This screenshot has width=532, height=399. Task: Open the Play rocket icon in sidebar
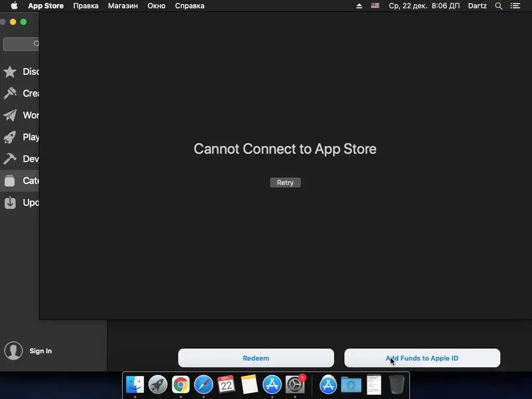(x=10, y=137)
